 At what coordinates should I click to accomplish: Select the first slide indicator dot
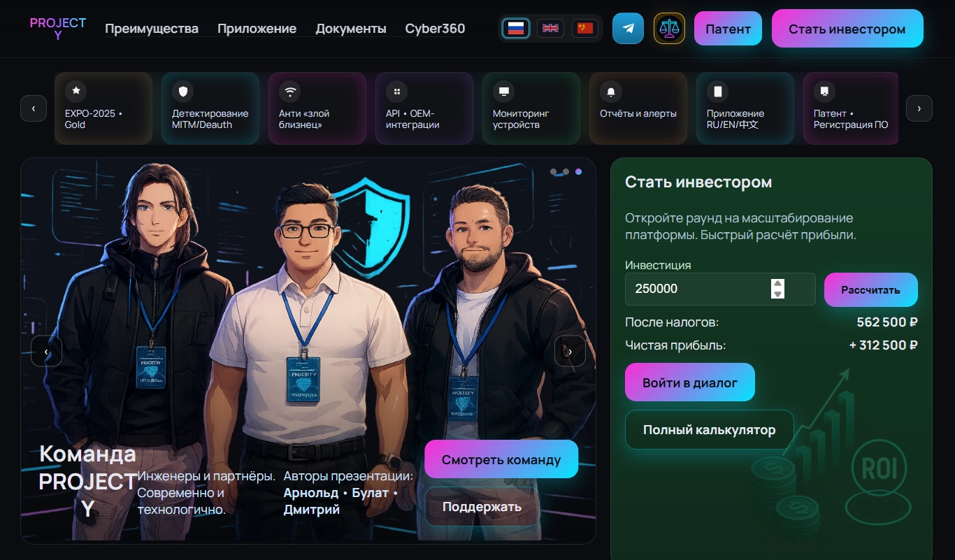(x=554, y=171)
